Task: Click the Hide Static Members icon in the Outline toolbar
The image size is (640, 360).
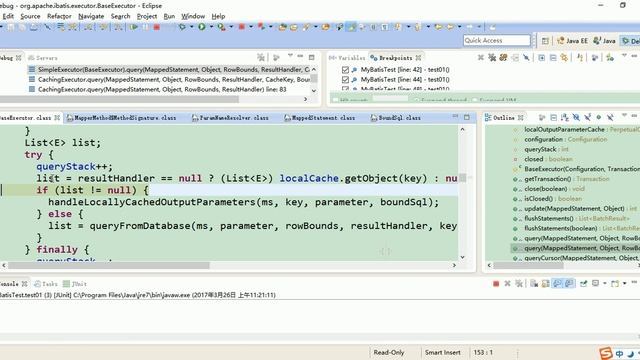Action: 587,118
